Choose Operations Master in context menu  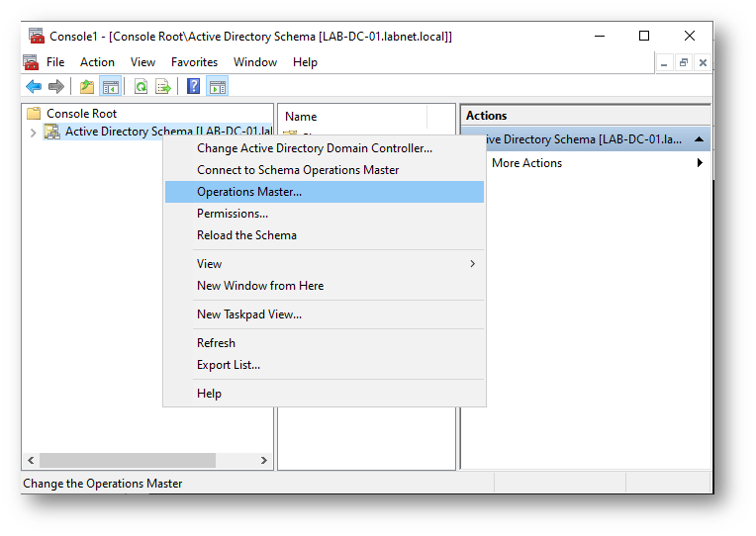point(325,192)
